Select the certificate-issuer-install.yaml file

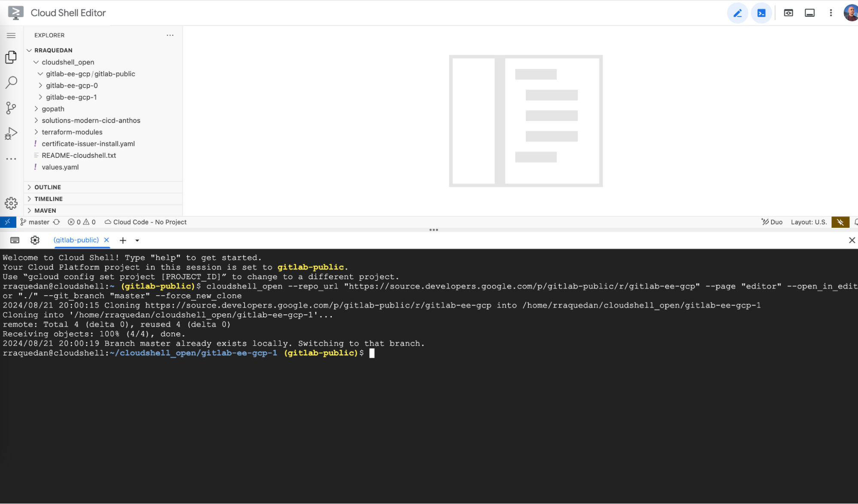point(89,143)
